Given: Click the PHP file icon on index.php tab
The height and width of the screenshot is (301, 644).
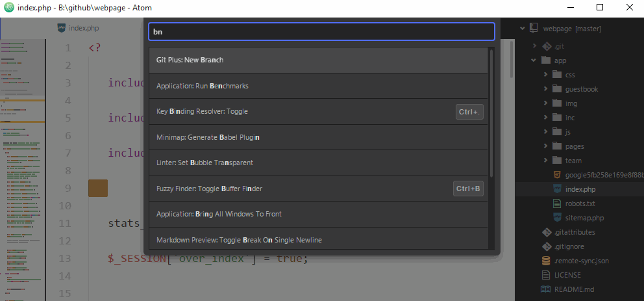Looking at the screenshot, I should tap(62, 29).
